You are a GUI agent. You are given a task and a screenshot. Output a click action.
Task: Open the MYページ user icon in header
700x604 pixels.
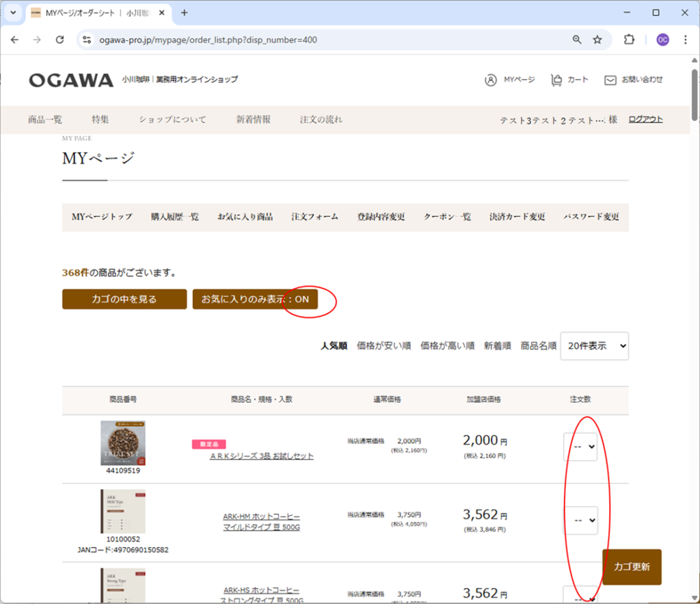coord(491,80)
